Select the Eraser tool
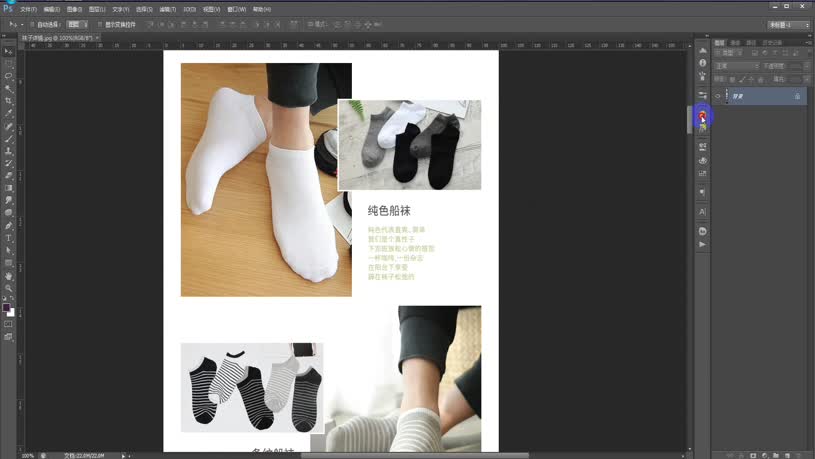Screen dimensions: 815x459 [8, 176]
